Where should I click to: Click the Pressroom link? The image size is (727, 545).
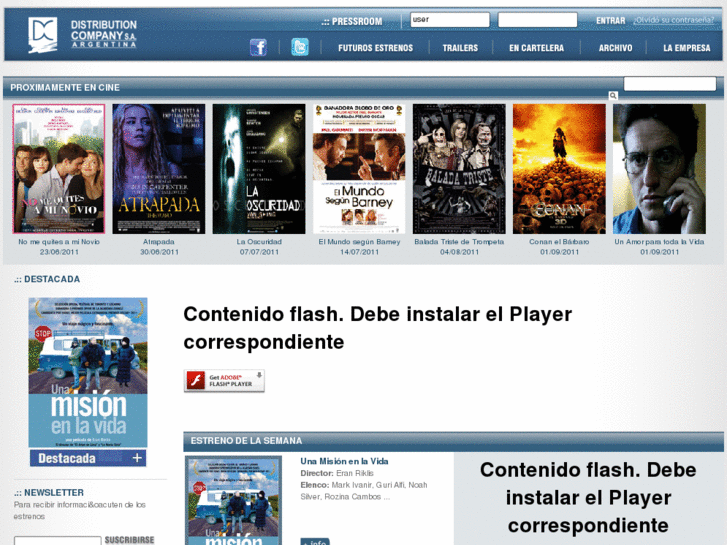tap(352, 21)
